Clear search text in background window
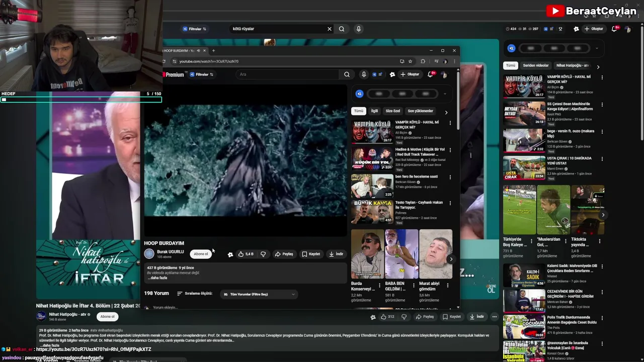This screenshot has width=644, height=362. [330, 29]
